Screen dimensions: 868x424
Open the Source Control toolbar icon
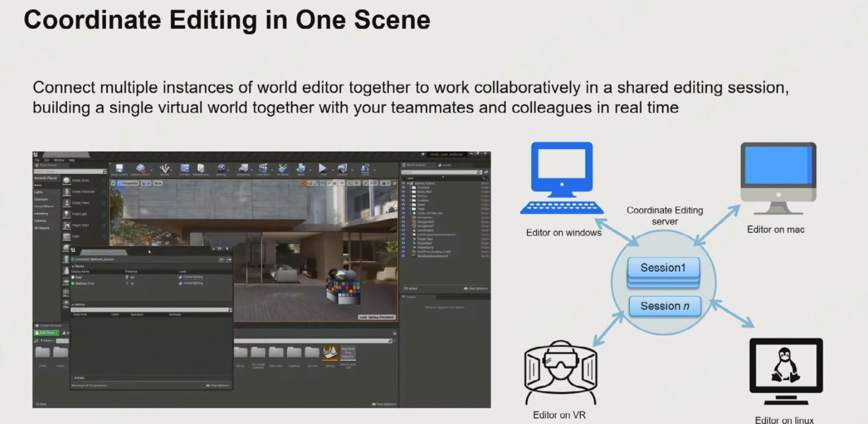pyautogui.click(x=140, y=168)
